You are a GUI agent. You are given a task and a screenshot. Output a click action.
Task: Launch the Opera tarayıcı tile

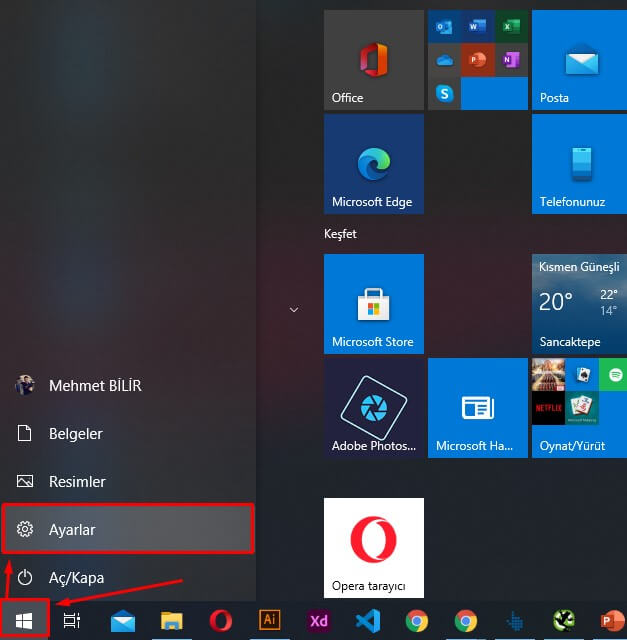click(x=374, y=548)
